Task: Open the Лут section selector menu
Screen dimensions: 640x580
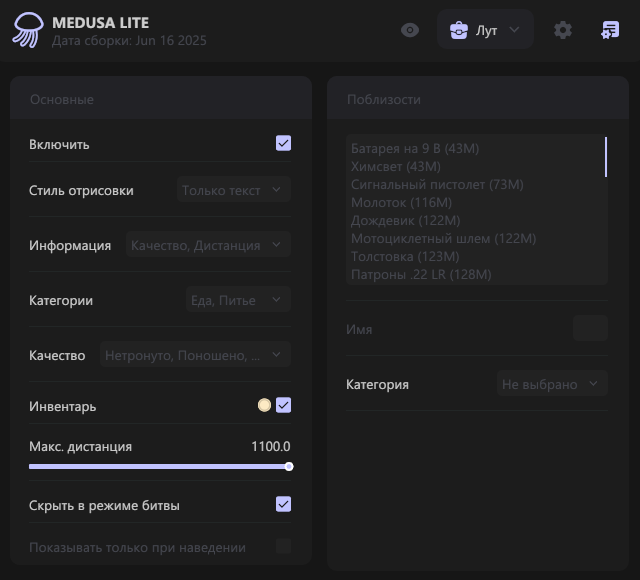Action: coord(486,30)
